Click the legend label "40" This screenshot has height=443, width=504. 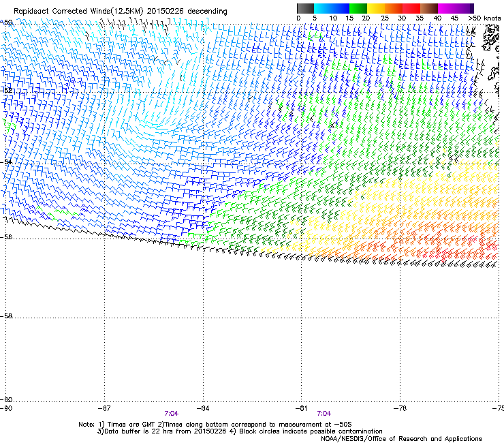tap(437, 18)
